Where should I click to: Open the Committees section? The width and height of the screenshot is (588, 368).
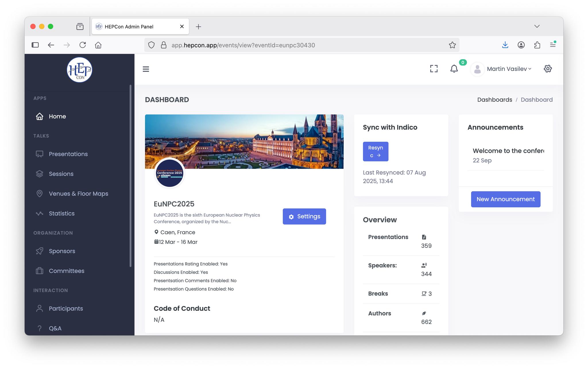tap(66, 271)
